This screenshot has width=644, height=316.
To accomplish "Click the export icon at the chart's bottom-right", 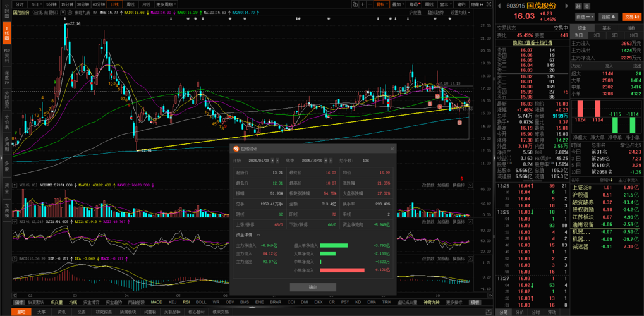I will pyautogui.click(x=488, y=312).
